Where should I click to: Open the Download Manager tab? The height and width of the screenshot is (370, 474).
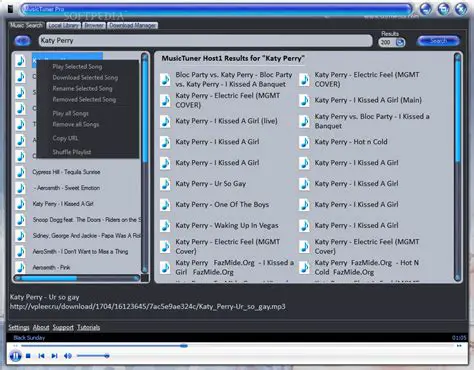pos(133,25)
